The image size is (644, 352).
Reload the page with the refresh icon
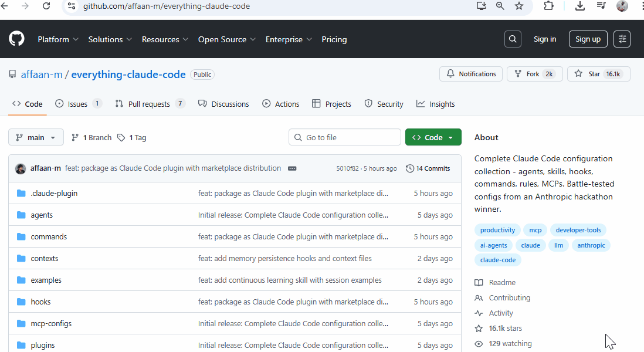(x=46, y=6)
